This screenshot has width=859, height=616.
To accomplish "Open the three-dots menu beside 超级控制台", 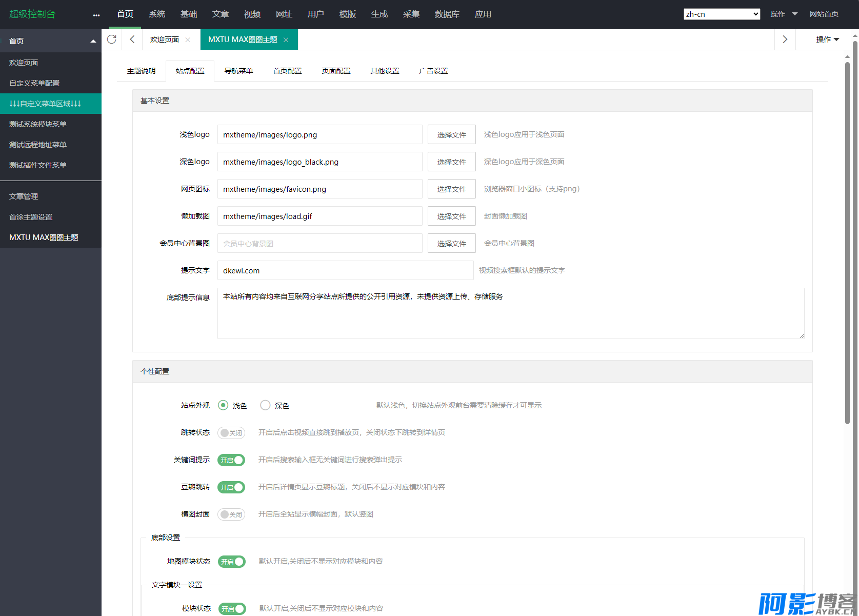I will point(96,15).
